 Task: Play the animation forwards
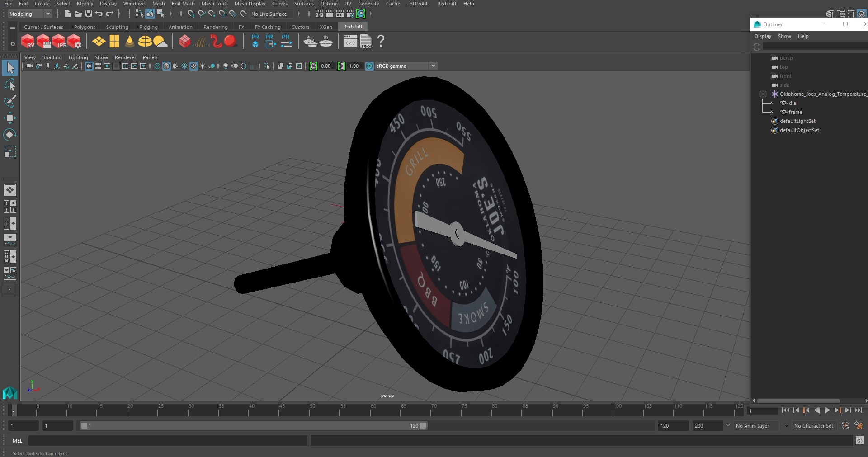827,410
